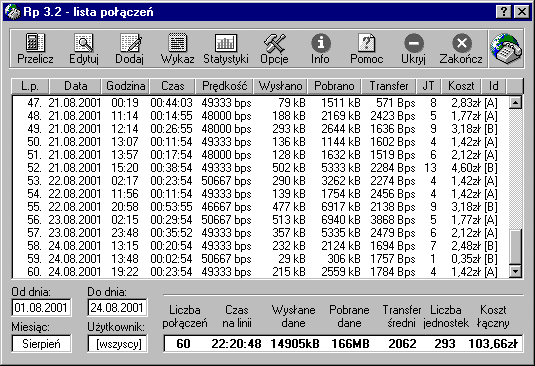Sort by the Wysłano column header
Viewport: 535px width, 366px height.
(280, 86)
